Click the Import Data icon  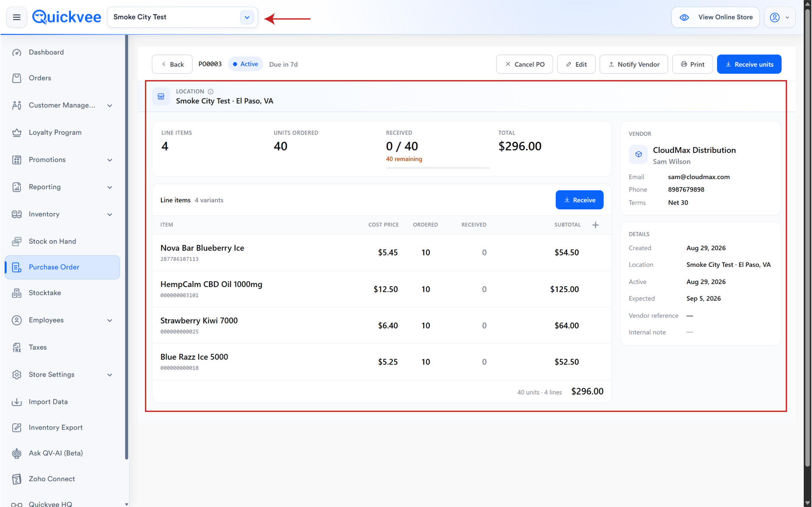pyautogui.click(x=16, y=402)
